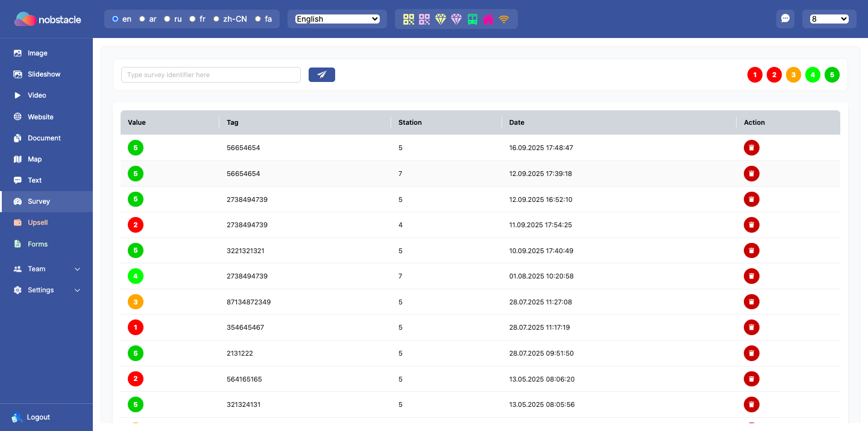Open the green bus icon
This screenshot has height=431, width=868.
click(x=473, y=19)
